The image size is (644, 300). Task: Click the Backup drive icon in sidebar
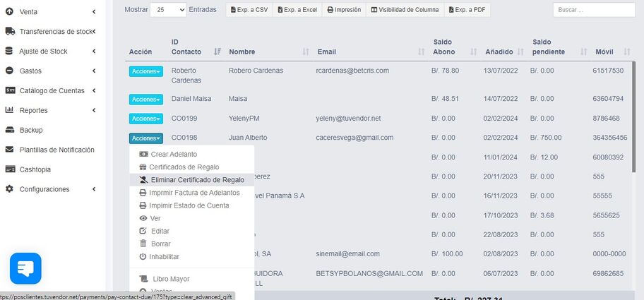(9, 130)
